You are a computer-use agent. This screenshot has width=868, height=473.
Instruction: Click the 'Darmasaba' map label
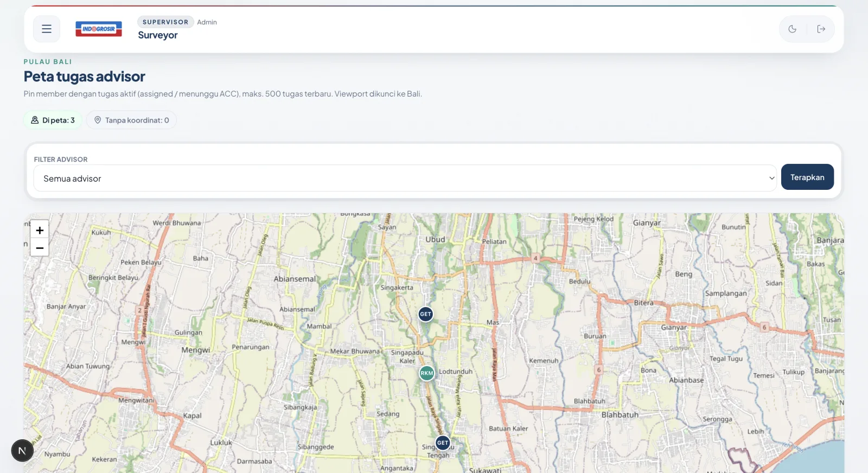click(x=254, y=462)
